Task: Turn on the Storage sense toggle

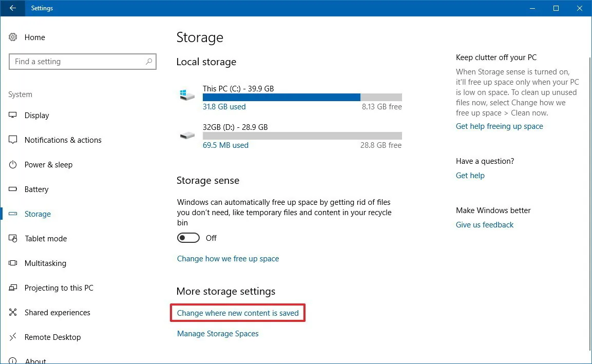Action: pos(188,238)
